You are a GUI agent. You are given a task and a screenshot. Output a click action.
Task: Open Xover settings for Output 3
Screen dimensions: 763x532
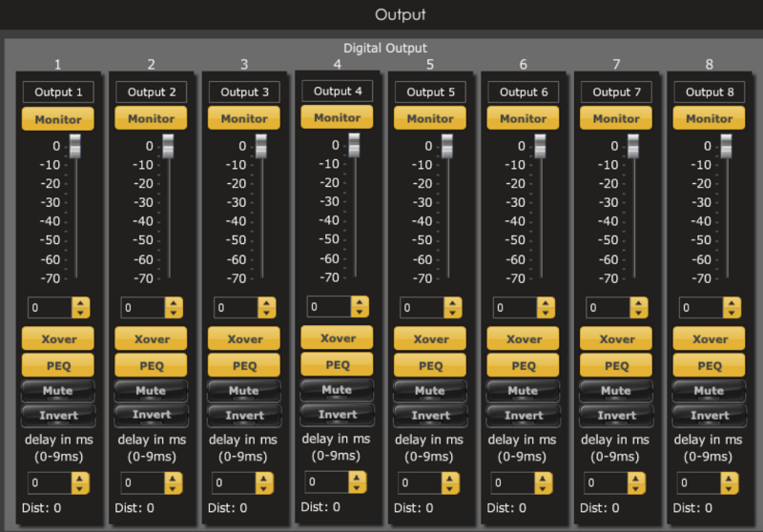pos(244,339)
